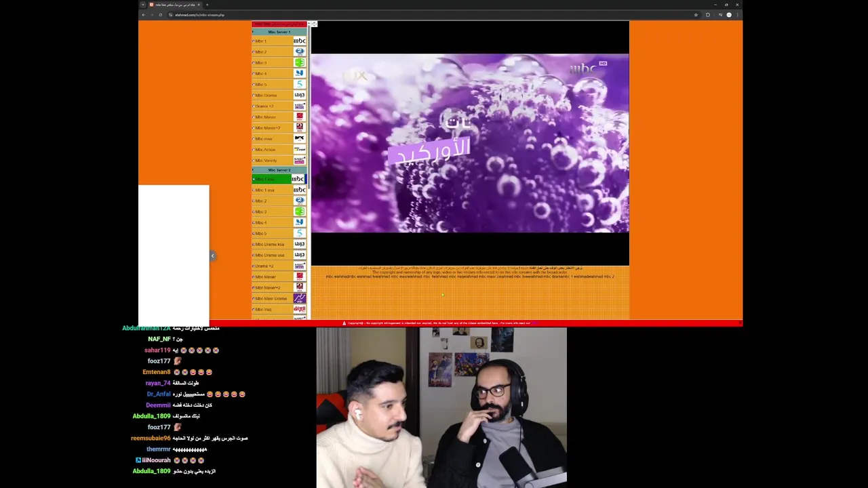Image resolution: width=868 pixels, height=488 pixels.
Task: Click the Mbc 1 usa logo
Action: coord(299,190)
